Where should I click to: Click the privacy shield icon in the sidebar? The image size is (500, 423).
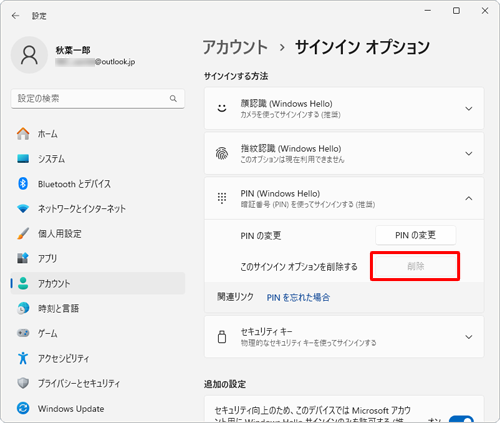click(x=23, y=383)
